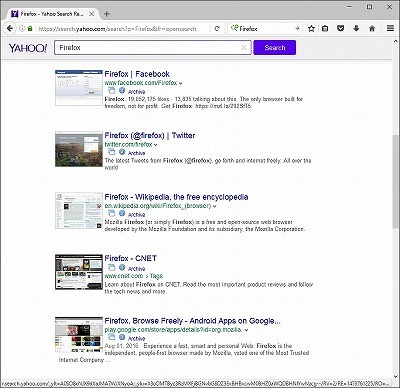Open Firefox (@firefox) | Twitter link

point(150,135)
